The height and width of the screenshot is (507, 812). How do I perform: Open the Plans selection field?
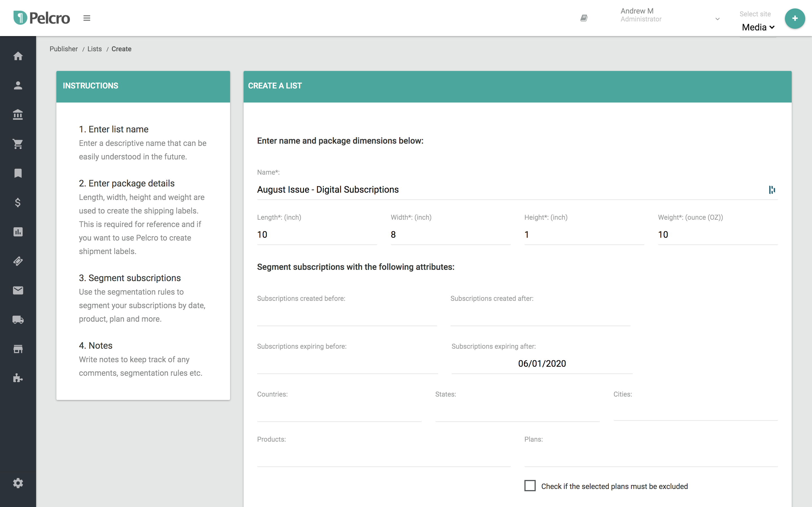point(651,457)
